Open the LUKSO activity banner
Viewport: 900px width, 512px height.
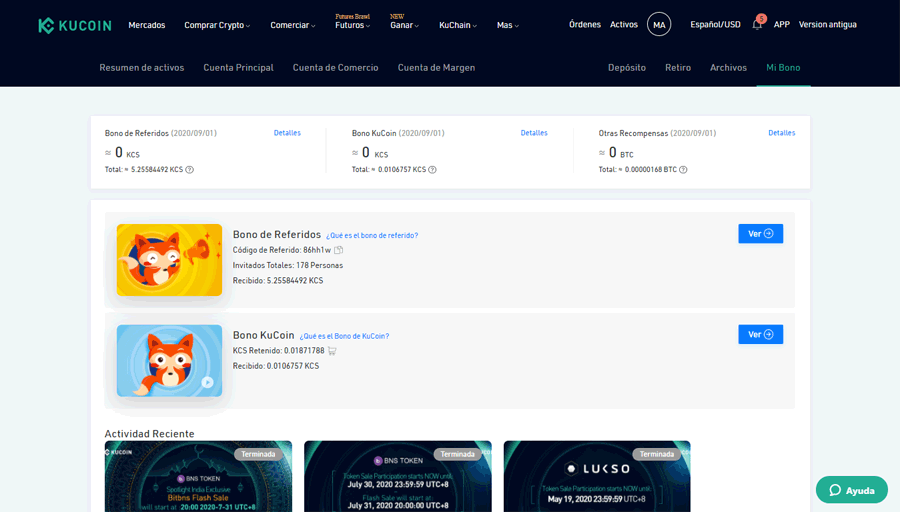[597, 476]
